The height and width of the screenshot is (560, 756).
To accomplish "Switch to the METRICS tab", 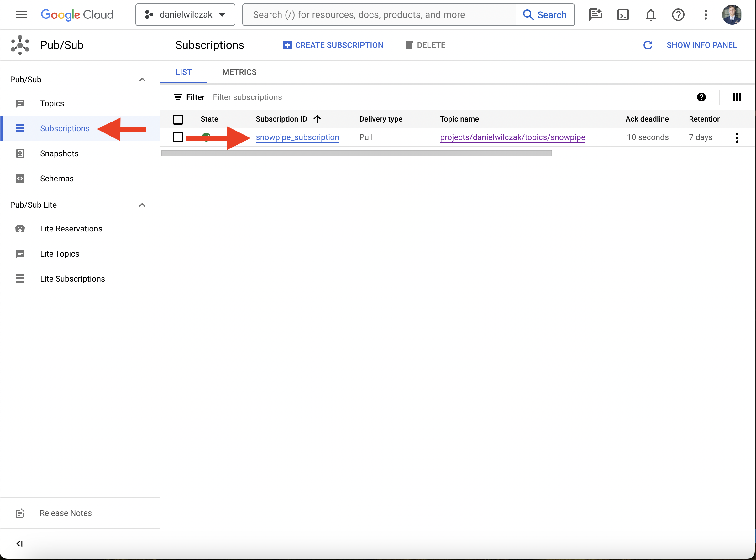I will click(x=239, y=72).
